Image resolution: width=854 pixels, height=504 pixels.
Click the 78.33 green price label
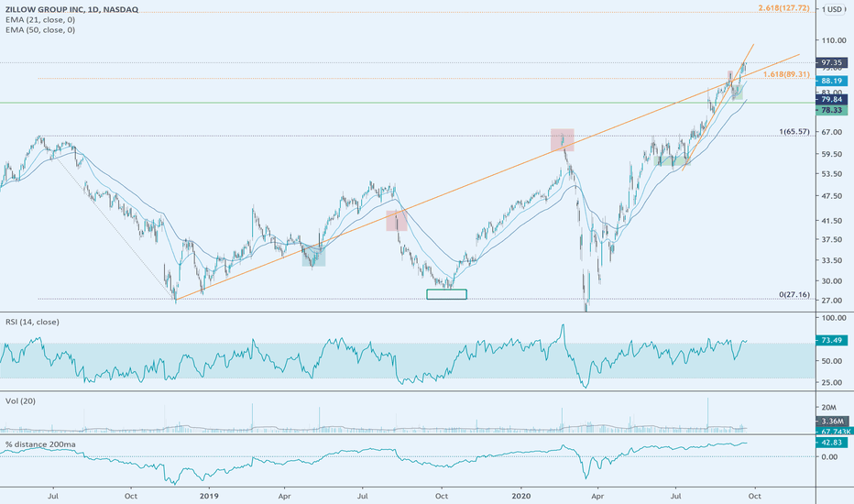pyautogui.click(x=832, y=110)
